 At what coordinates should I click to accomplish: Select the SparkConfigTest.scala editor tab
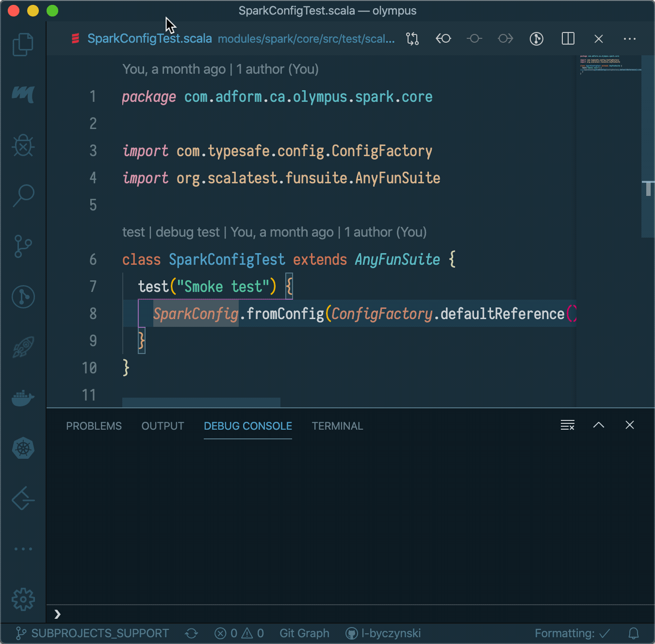pyautogui.click(x=149, y=39)
